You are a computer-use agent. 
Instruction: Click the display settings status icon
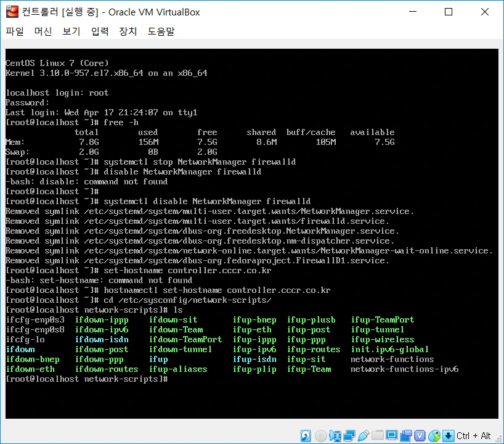(391, 435)
